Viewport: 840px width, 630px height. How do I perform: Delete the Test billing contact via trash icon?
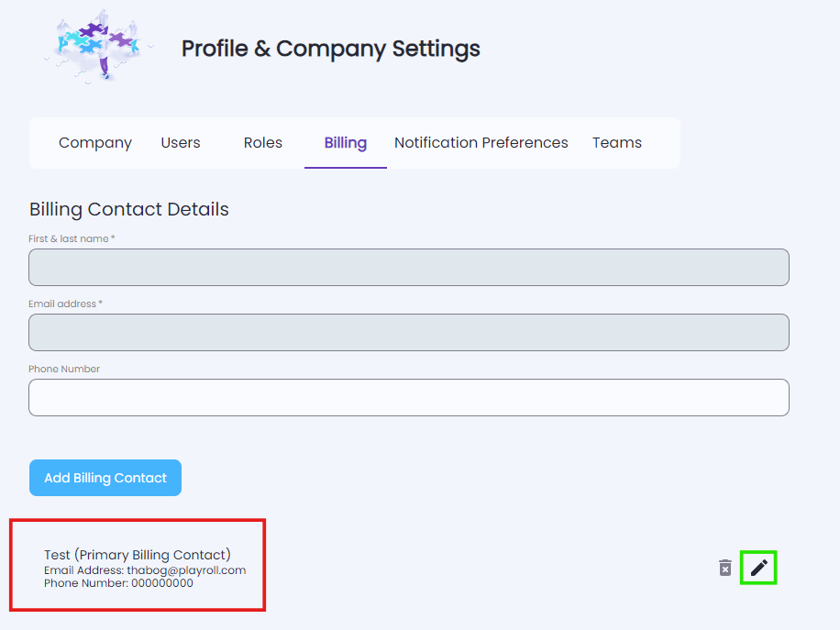[x=724, y=568]
